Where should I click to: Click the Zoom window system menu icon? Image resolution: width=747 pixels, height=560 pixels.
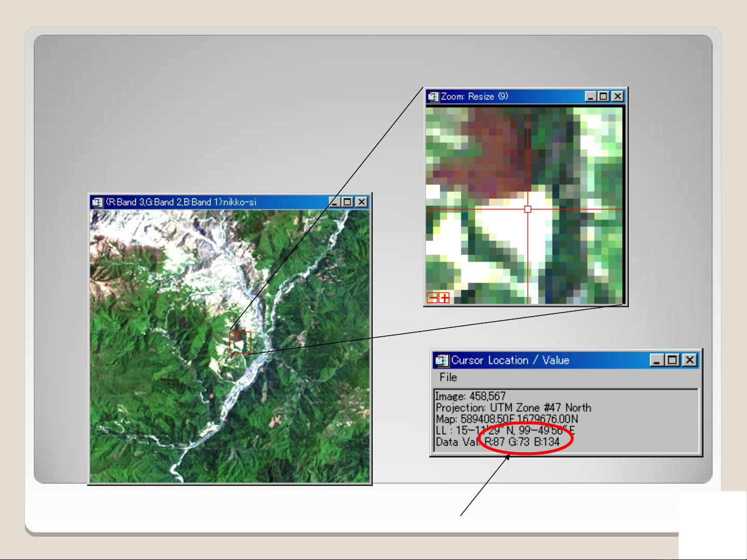[433, 96]
